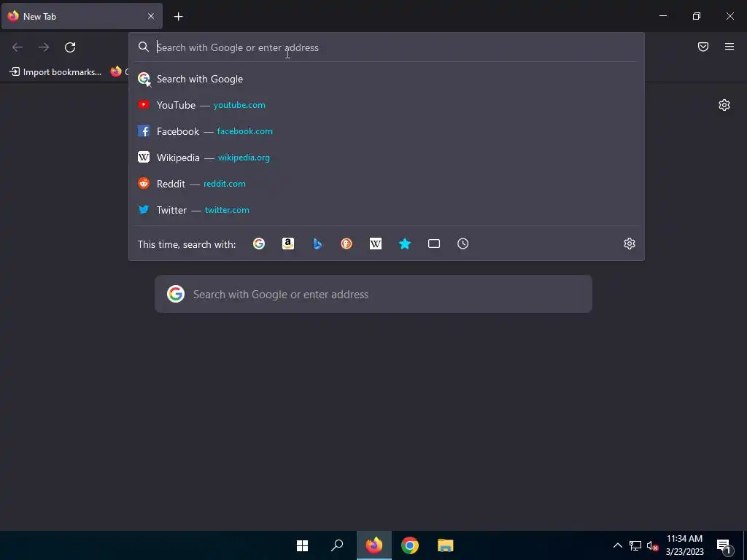Open Windows Start menu
This screenshot has width=747, height=560.
302,545
